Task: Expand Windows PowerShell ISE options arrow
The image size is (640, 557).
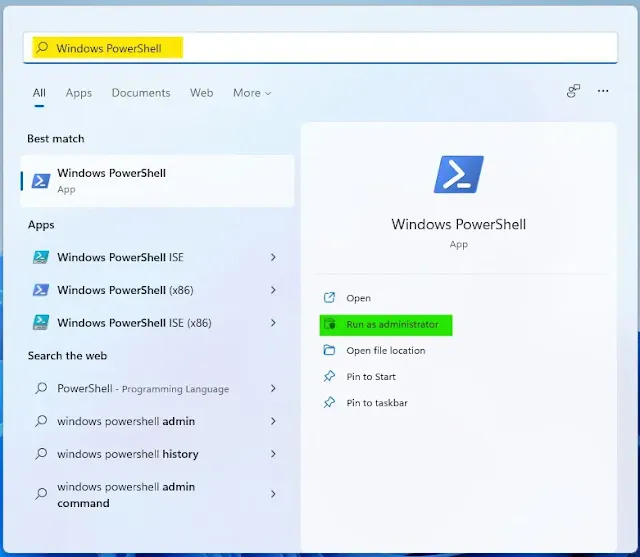Action: [x=273, y=257]
